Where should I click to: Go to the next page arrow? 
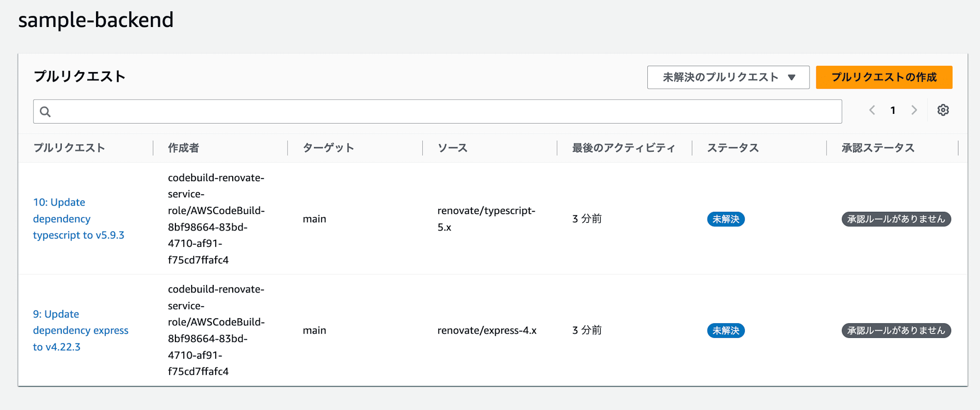(914, 110)
